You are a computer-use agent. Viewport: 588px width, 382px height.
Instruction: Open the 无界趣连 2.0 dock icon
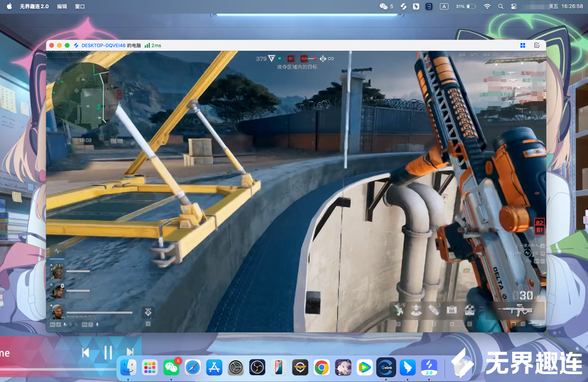point(429,368)
